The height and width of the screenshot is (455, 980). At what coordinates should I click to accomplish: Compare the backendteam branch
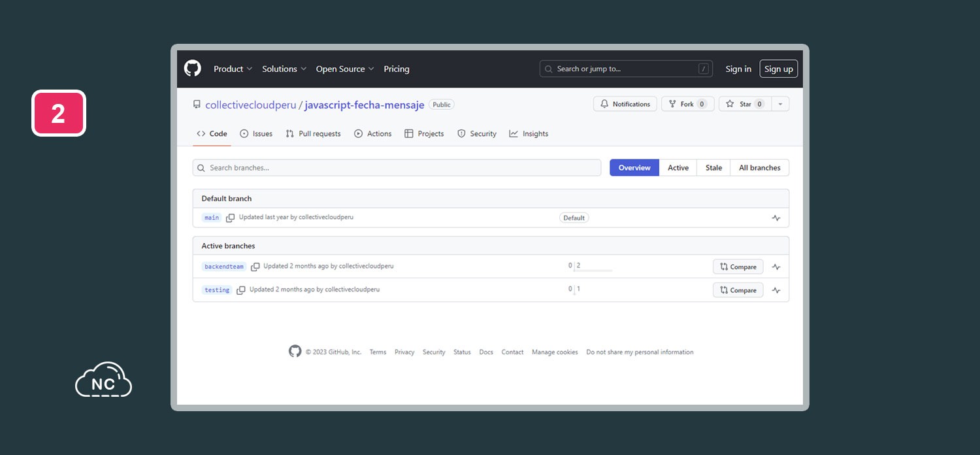tap(738, 267)
